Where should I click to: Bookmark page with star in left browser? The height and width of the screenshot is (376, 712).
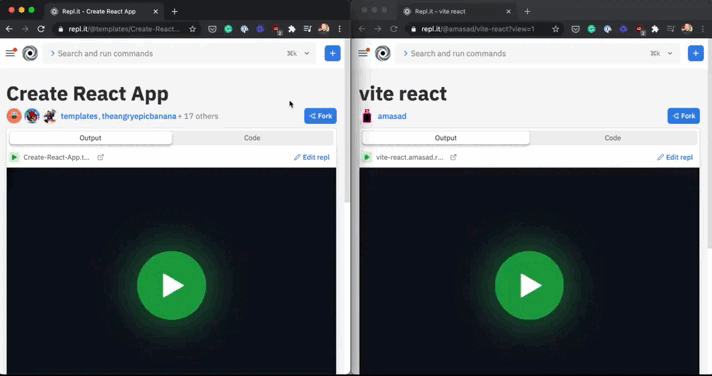coord(193,29)
